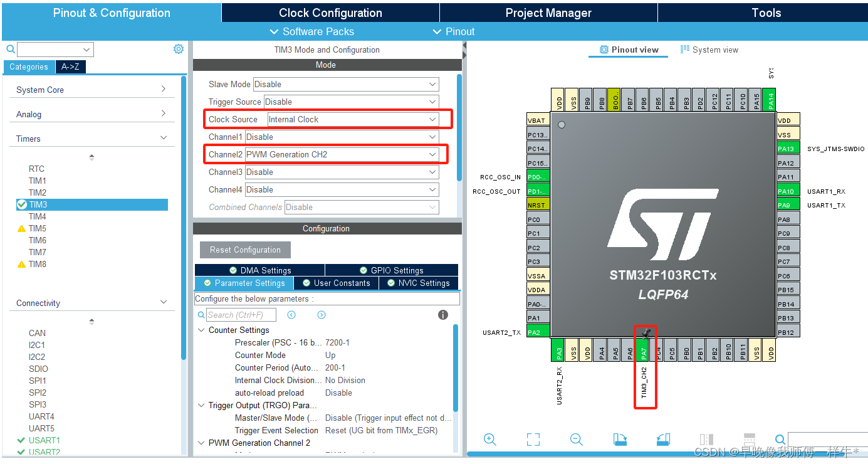868x464 pixels.
Task: Open the User Constants tab
Action: [x=337, y=283]
